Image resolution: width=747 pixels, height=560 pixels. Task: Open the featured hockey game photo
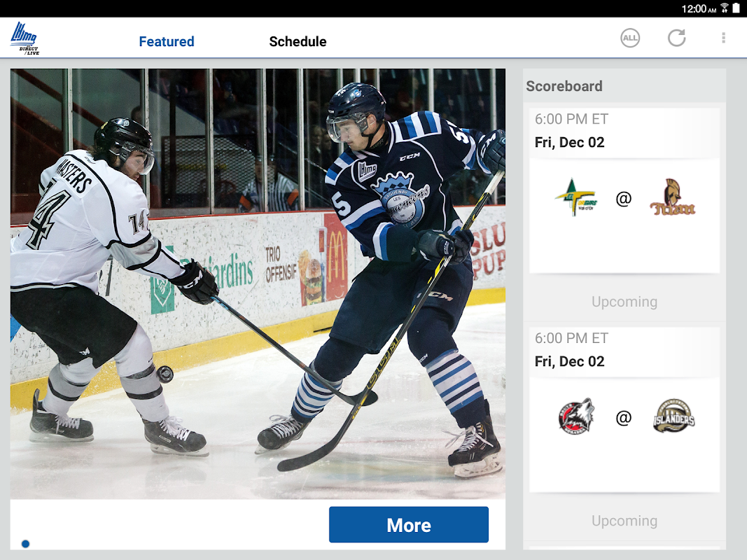point(258,283)
